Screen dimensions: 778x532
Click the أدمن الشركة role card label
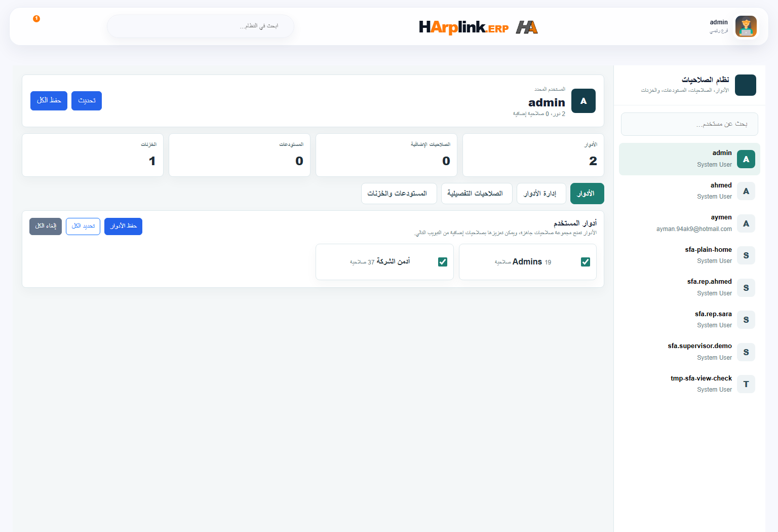coord(393,261)
